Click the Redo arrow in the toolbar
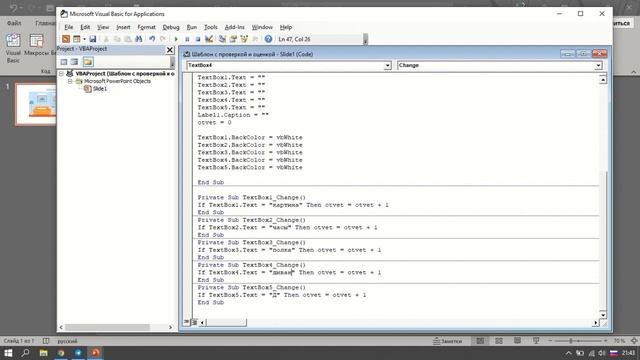Image resolution: width=640 pixels, height=360 pixels. coord(162,39)
